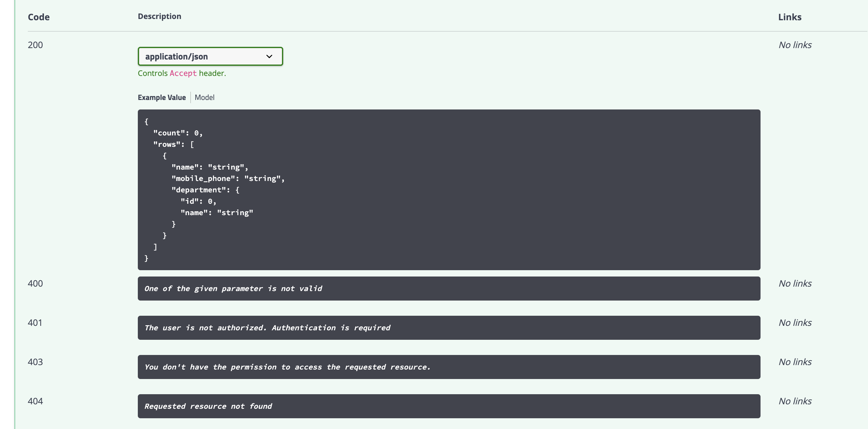Image resolution: width=868 pixels, height=429 pixels.
Task: Click the 404 response code
Action: pyautogui.click(x=35, y=401)
